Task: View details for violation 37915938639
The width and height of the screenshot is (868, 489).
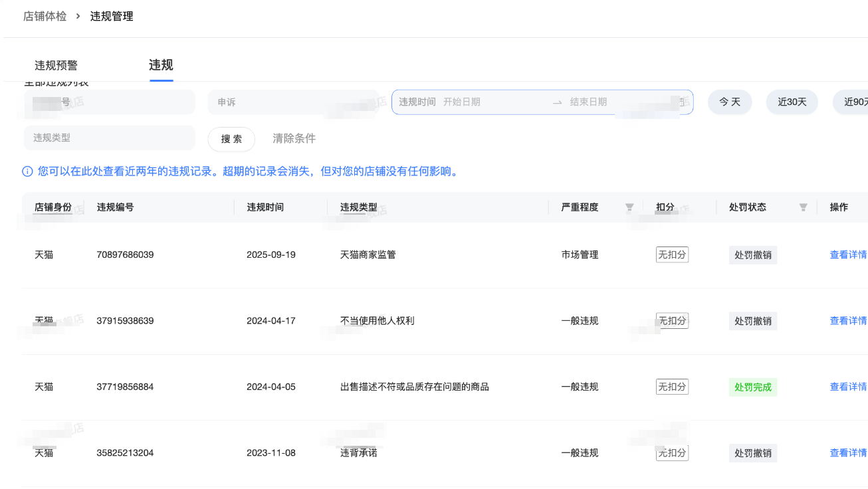Action: (847, 321)
